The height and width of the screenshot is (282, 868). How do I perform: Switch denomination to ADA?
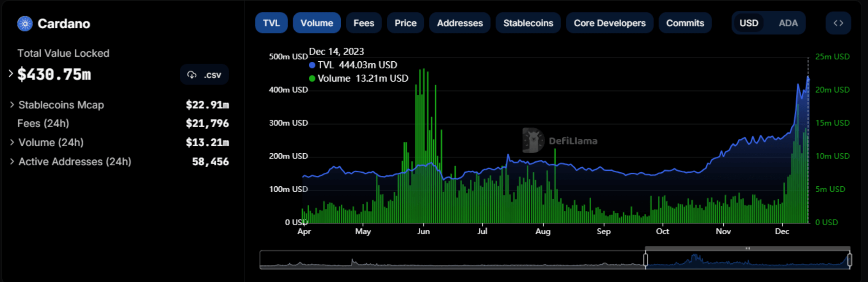pyautogui.click(x=788, y=23)
